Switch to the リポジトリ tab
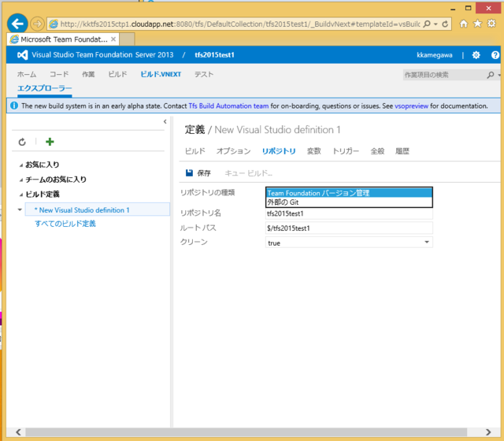Viewport: 504px width, 441px height. click(x=279, y=151)
